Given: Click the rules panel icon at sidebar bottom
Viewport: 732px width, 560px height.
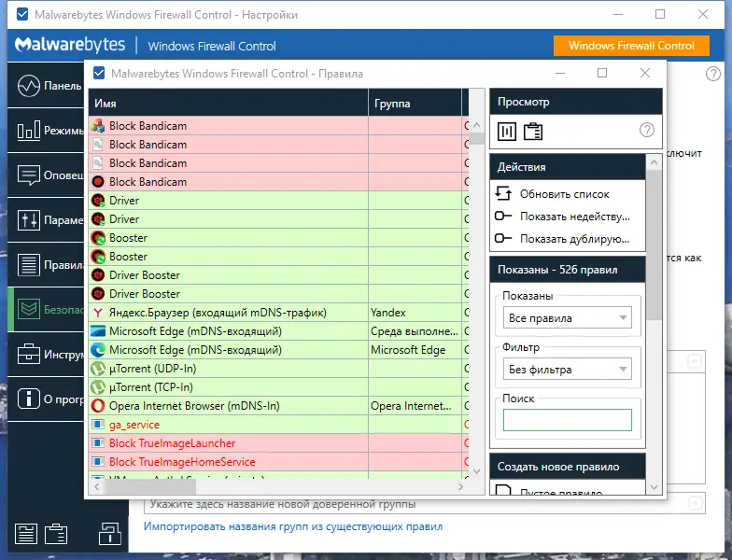Looking at the screenshot, I should click(x=26, y=534).
